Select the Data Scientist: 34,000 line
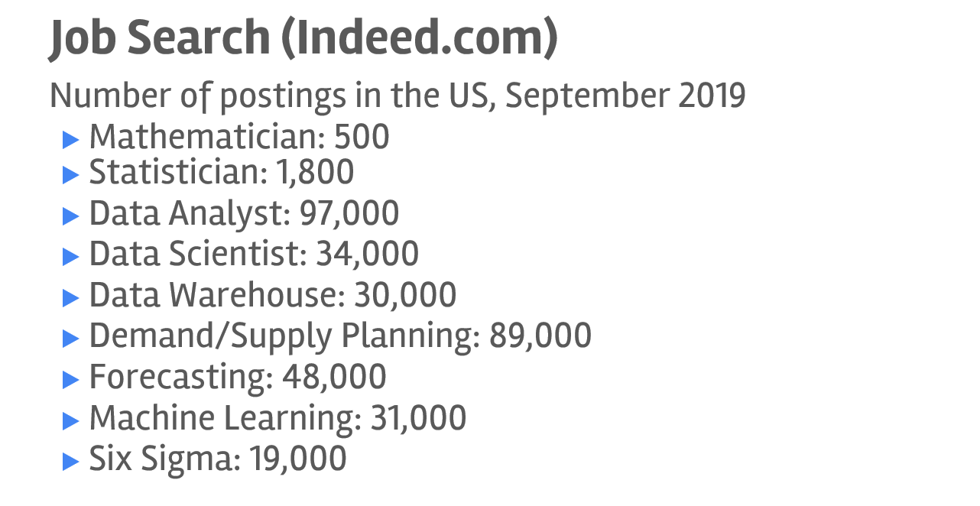Image resolution: width=980 pixels, height=506 pixels. 254,255
